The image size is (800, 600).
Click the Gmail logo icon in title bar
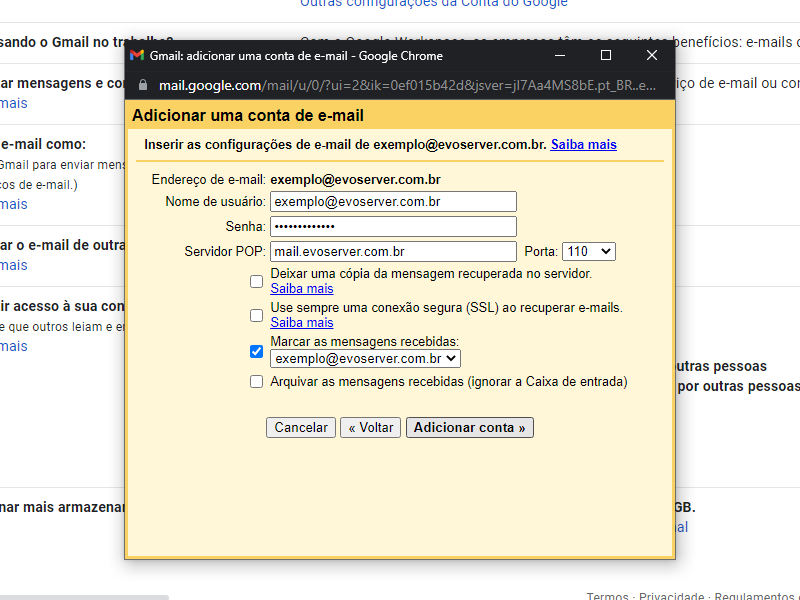137,56
